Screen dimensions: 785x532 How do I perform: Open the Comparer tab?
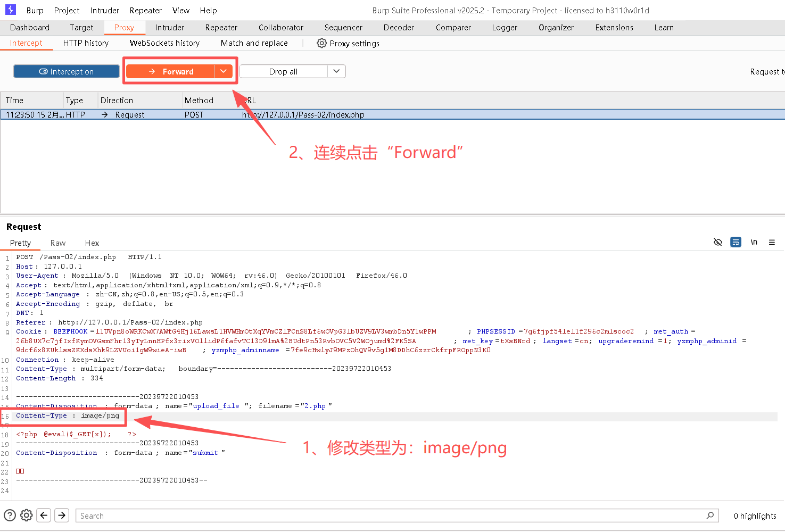click(x=453, y=28)
